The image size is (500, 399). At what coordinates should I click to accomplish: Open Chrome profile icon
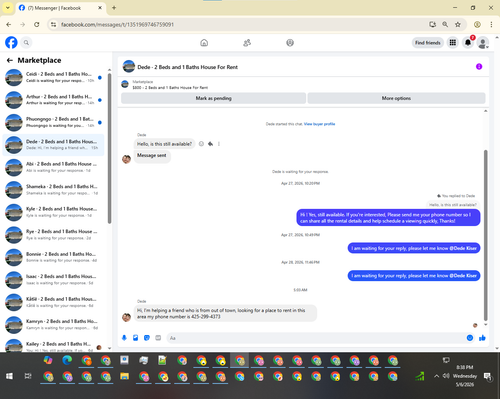coord(477,24)
